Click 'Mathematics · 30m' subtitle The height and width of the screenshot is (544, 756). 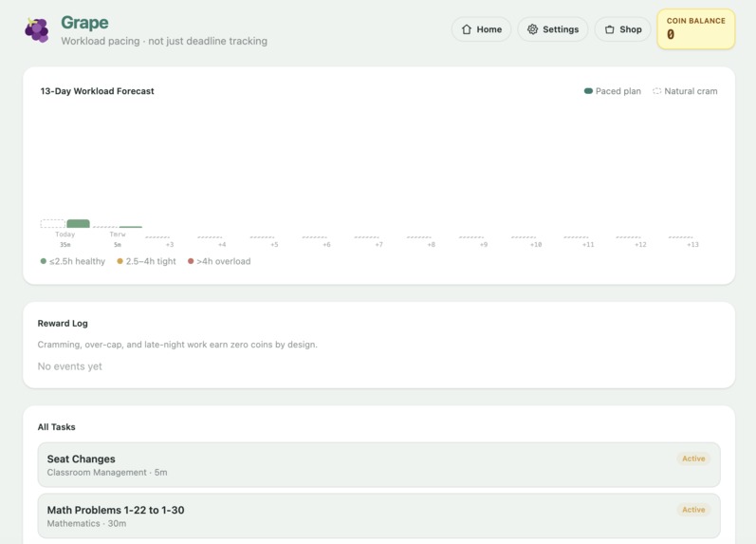coord(86,524)
